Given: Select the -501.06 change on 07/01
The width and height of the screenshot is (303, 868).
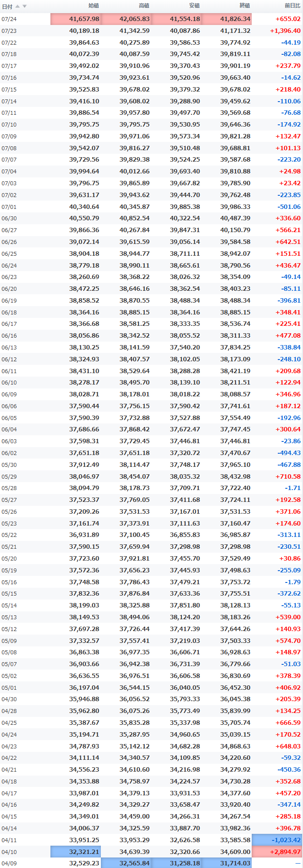Looking at the screenshot, I should pyautogui.click(x=289, y=207).
